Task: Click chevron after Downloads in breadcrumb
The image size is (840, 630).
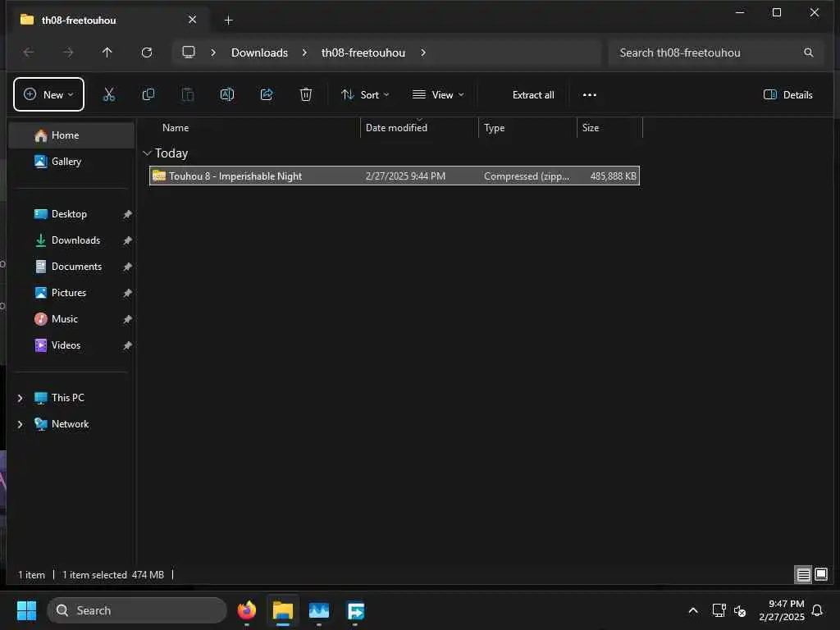Action: click(x=304, y=52)
